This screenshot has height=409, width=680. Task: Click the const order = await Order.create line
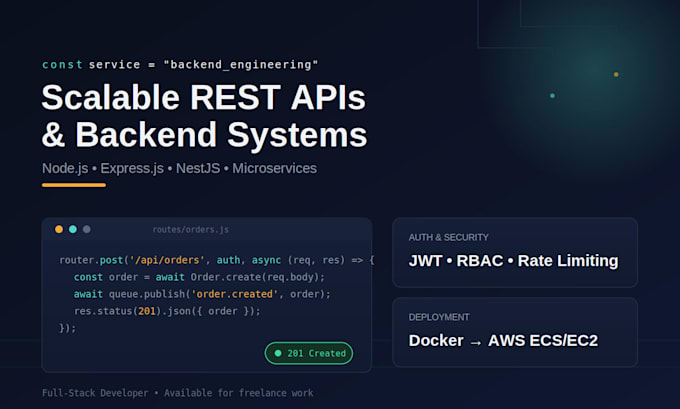[199, 277]
